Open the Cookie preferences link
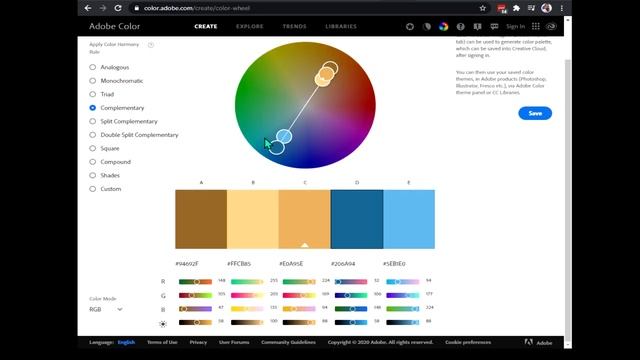Image resolution: width=640 pixels, height=360 pixels. pyautogui.click(x=468, y=342)
